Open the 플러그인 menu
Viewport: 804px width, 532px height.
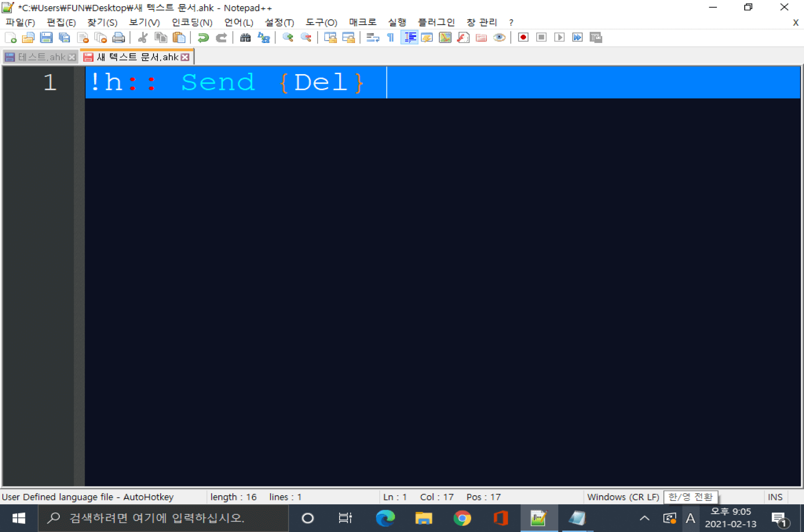pos(436,22)
